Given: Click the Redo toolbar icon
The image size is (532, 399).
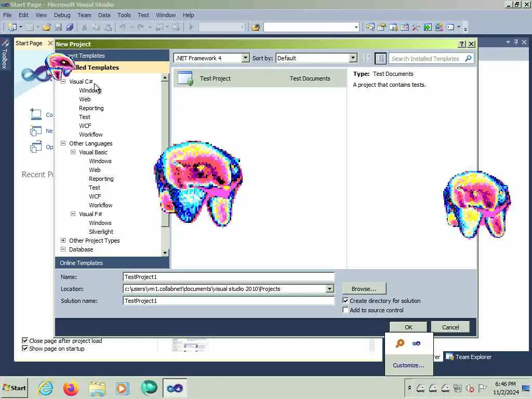Looking at the screenshot, I should point(140,27).
